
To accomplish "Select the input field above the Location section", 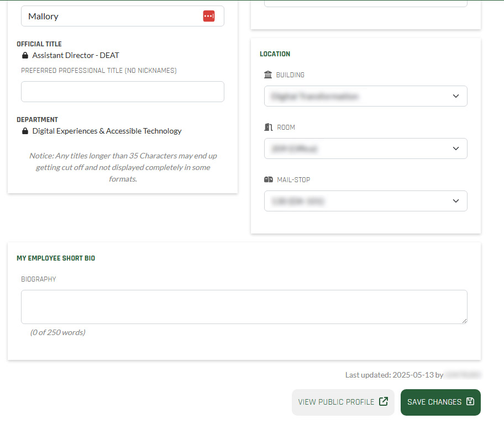I will 365,3.
